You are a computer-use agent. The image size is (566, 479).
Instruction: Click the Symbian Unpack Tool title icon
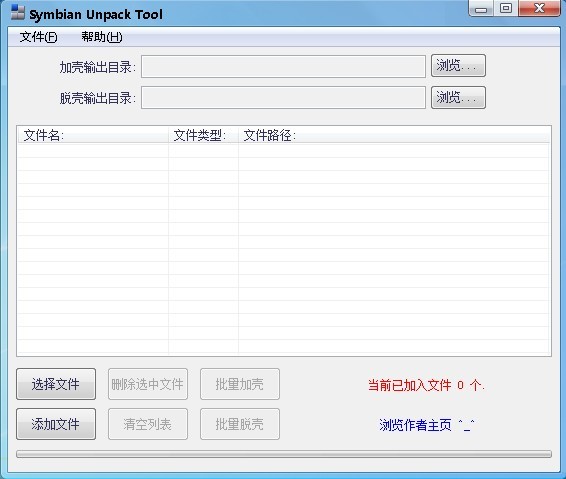(x=18, y=13)
